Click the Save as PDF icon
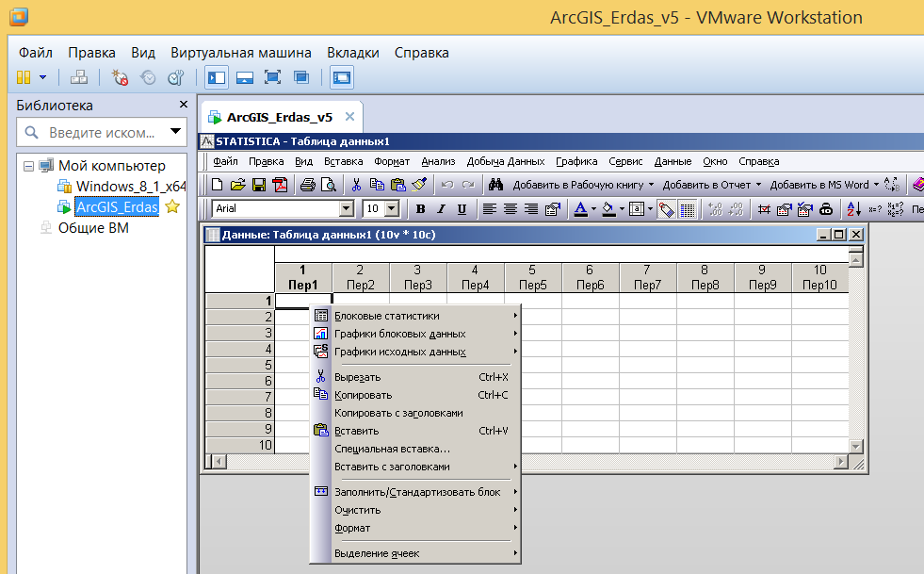 point(280,185)
